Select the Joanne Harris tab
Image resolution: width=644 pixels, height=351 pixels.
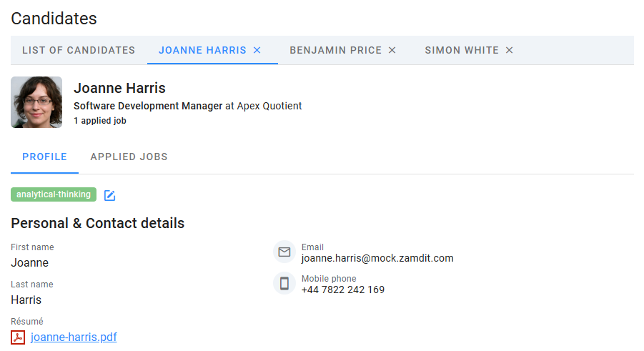tap(202, 50)
